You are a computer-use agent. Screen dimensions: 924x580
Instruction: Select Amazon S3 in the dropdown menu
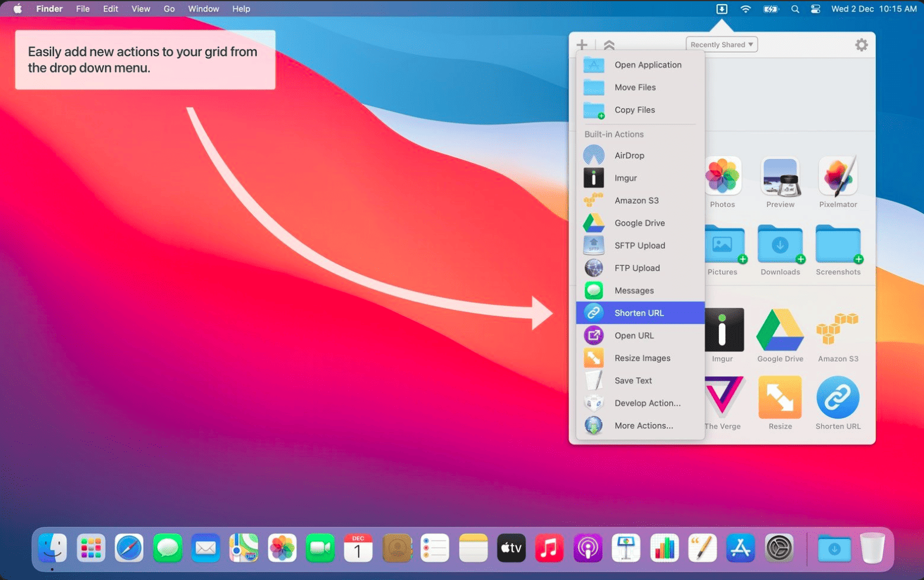[x=640, y=200]
